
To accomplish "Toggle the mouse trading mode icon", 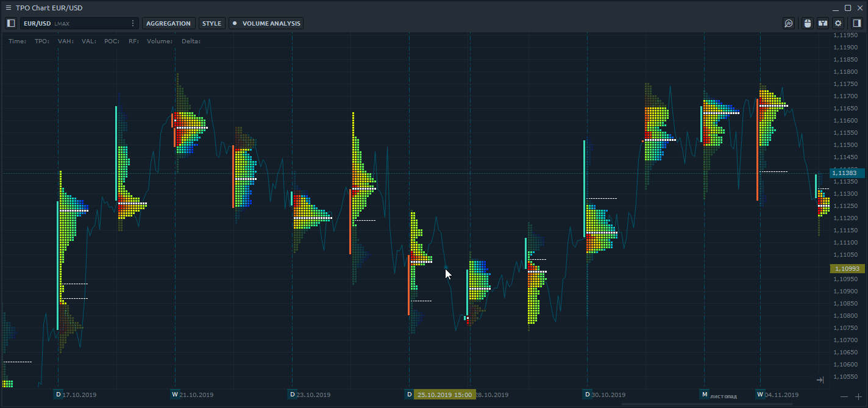I will (x=808, y=23).
